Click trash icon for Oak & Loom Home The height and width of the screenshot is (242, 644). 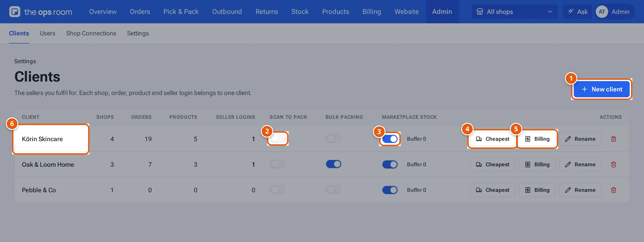613,164
